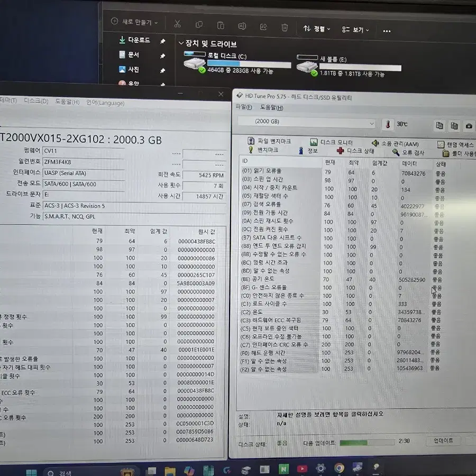Viewport: 476px width, 476px height.
Task: Click the first copy-to-clipboard icon in HD Tune
Action: [440, 125]
